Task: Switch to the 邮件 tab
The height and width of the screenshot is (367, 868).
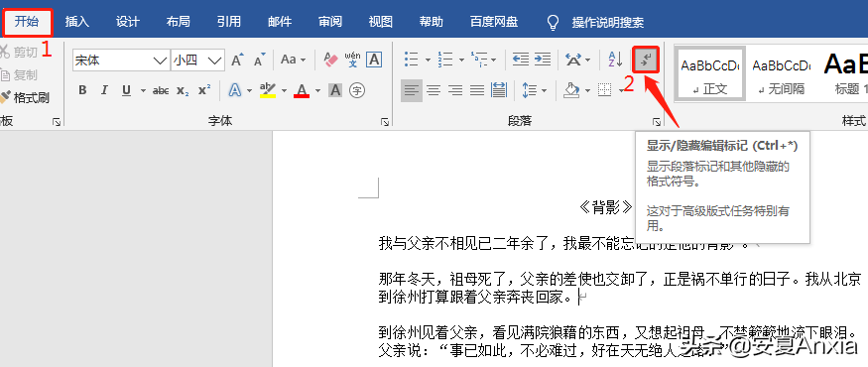Action: (280, 22)
